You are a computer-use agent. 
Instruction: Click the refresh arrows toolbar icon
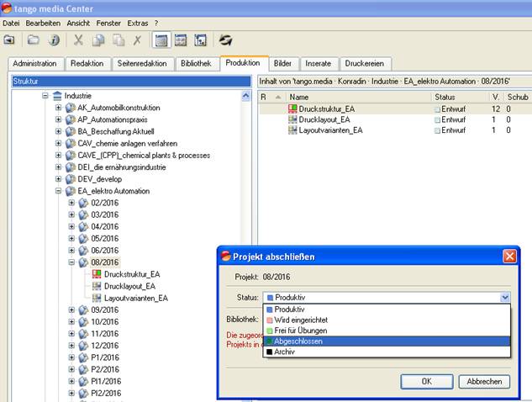tap(225, 40)
